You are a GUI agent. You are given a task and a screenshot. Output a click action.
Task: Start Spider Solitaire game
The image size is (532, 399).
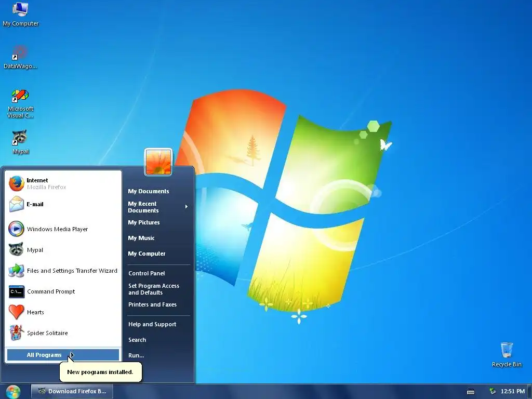(x=63, y=333)
